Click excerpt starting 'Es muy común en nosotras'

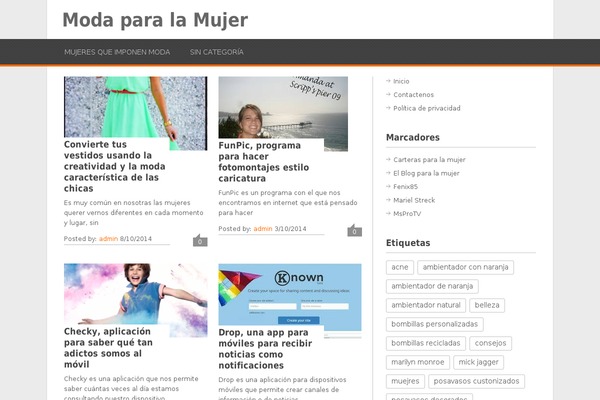(134, 213)
